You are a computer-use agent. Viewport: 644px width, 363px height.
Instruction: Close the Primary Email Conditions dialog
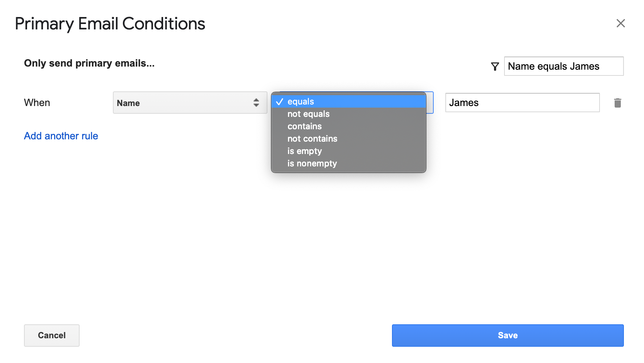620,23
